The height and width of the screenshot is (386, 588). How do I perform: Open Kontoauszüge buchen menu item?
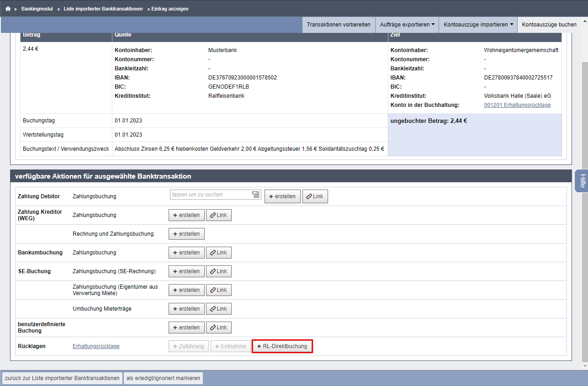click(x=549, y=25)
